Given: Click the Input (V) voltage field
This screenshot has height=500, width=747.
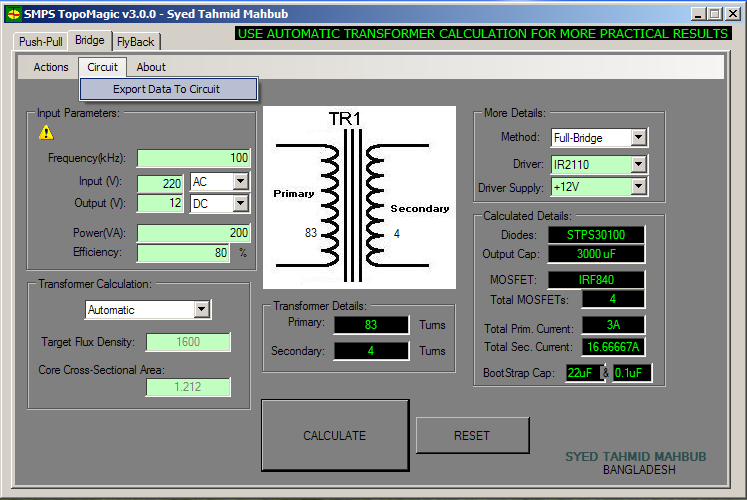Looking at the screenshot, I should pos(160,182).
